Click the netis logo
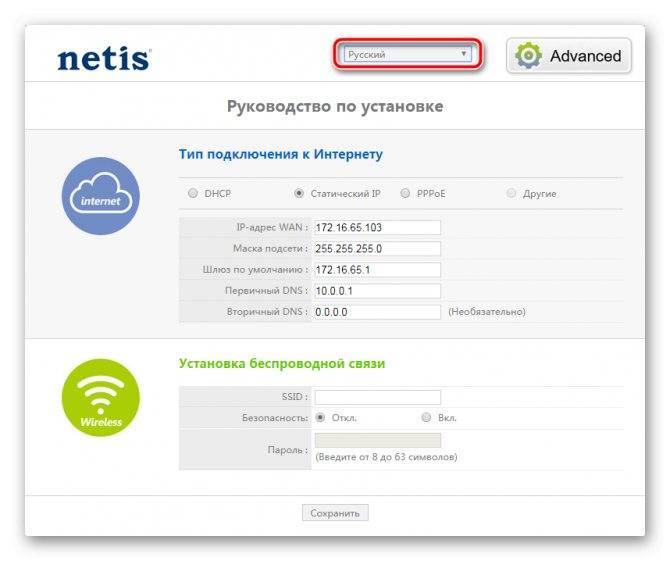Image resolution: width=670 pixels, height=561 pixels. pos(104,59)
